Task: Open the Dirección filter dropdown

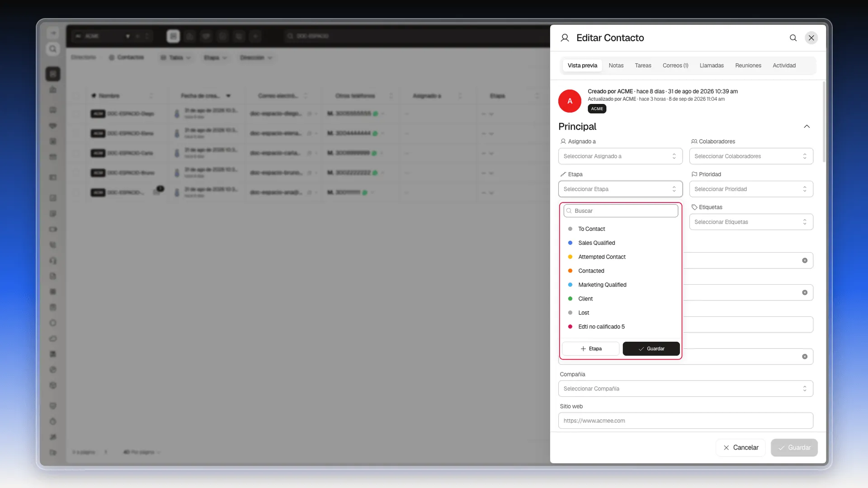Action: pyautogui.click(x=256, y=58)
